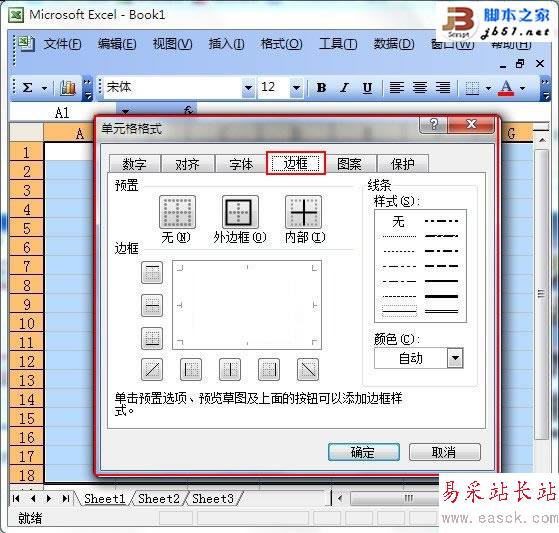Go to last sheet navigation arrow
This screenshot has width=559, height=533.
pos(66,498)
